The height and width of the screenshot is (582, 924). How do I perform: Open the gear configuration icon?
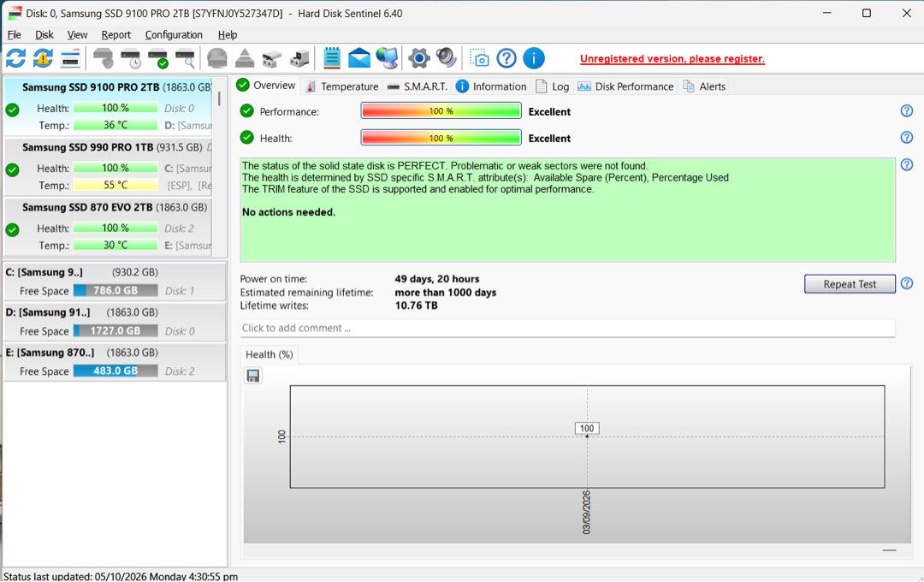point(419,58)
